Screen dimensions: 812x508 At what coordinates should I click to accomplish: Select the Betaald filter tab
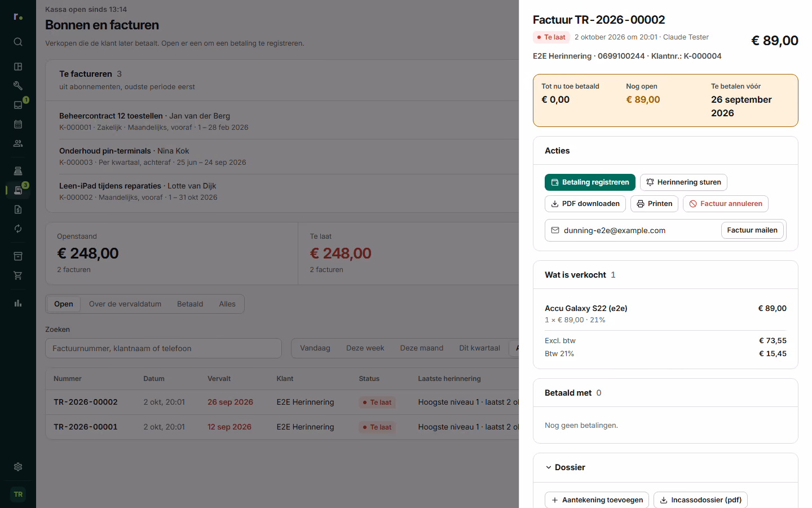pyautogui.click(x=190, y=304)
